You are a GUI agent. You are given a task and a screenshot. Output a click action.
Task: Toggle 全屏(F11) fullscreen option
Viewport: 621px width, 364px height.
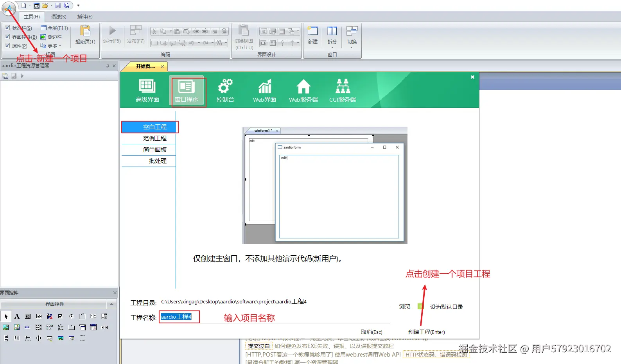(x=54, y=28)
